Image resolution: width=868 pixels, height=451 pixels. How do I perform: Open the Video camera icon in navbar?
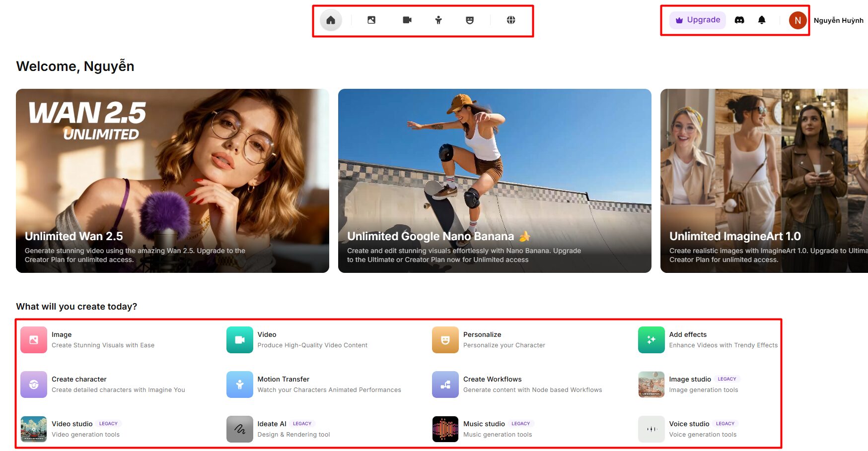pos(407,20)
